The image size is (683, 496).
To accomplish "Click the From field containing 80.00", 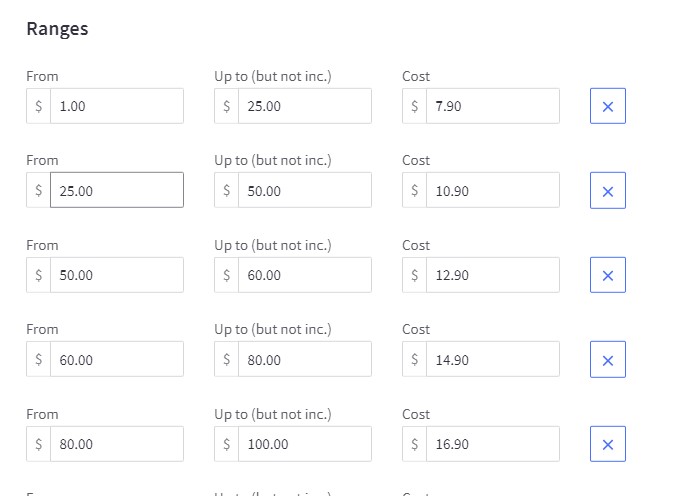I will pyautogui.click(x=116, y=444).
